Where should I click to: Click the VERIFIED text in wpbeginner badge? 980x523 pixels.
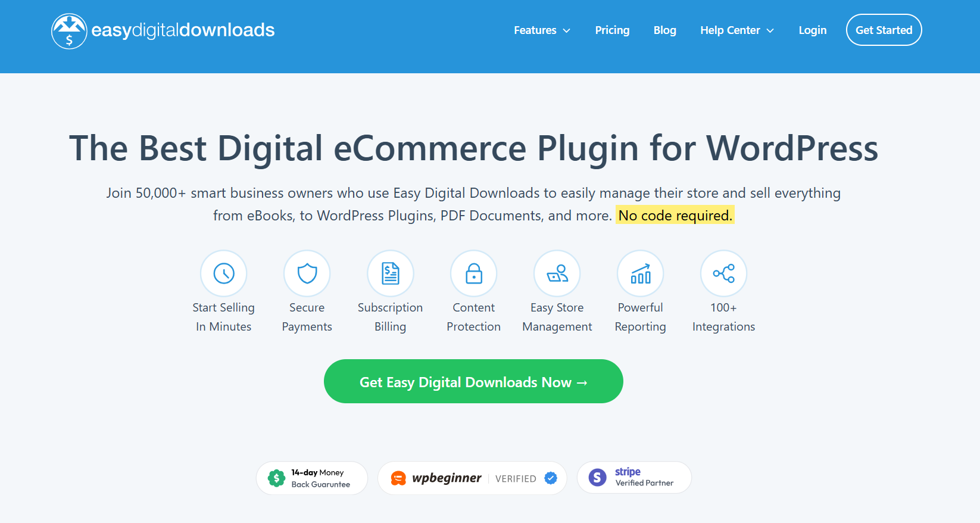pos(516,479)
